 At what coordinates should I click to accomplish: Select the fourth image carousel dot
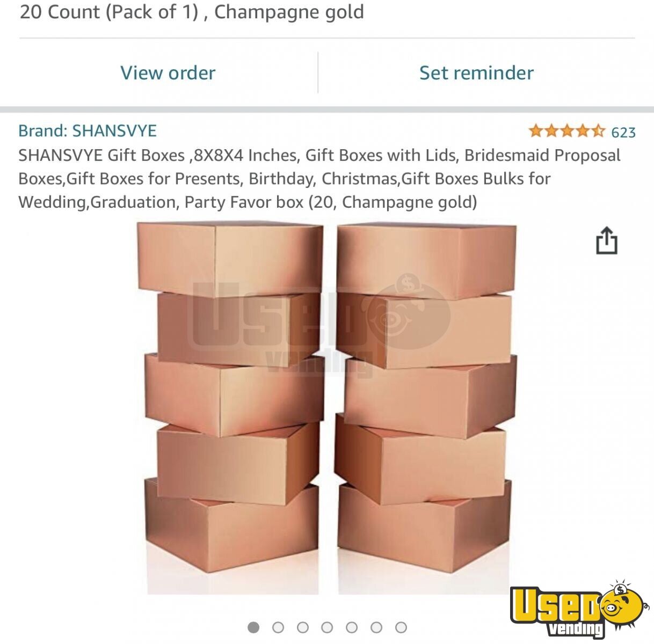pos(327,627)
